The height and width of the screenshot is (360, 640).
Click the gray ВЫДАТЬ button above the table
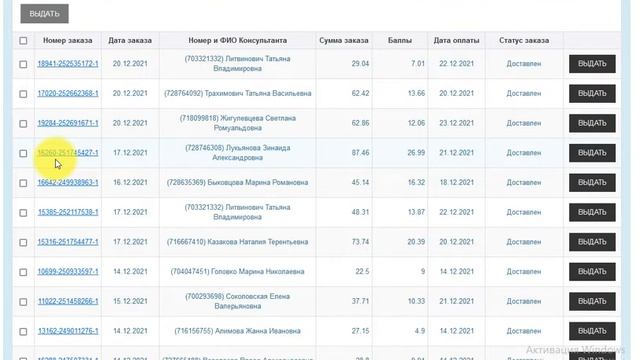[x=44, y=14]
